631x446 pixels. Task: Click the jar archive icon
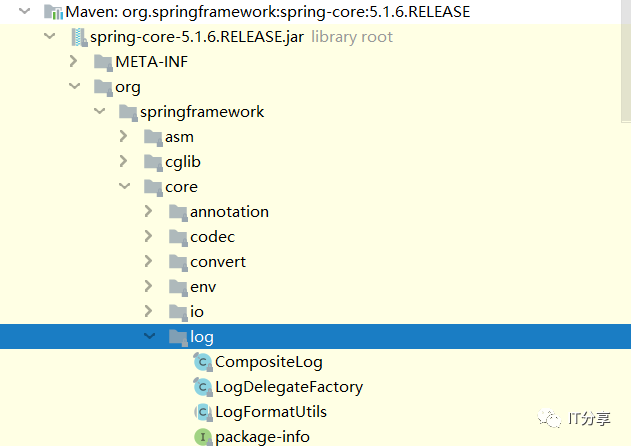pos(79,37)
